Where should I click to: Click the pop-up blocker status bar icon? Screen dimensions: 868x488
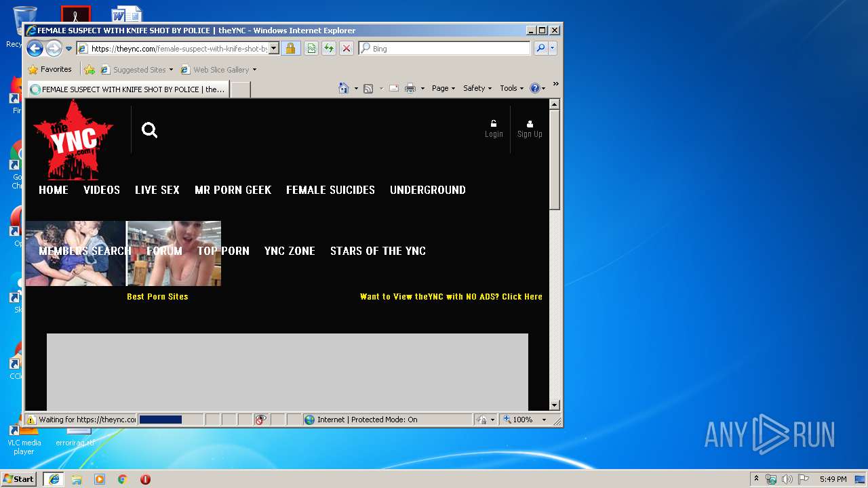pyautogui.click(x=261, y=420)
